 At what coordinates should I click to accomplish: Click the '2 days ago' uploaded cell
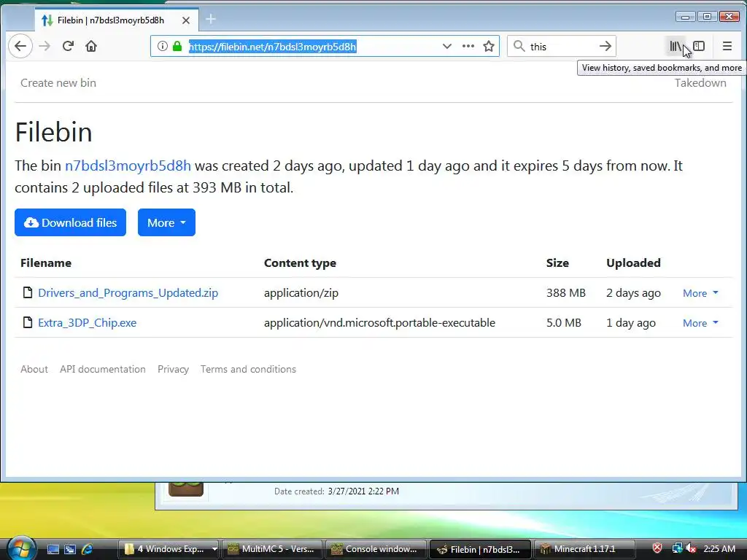tap(634, 293)
